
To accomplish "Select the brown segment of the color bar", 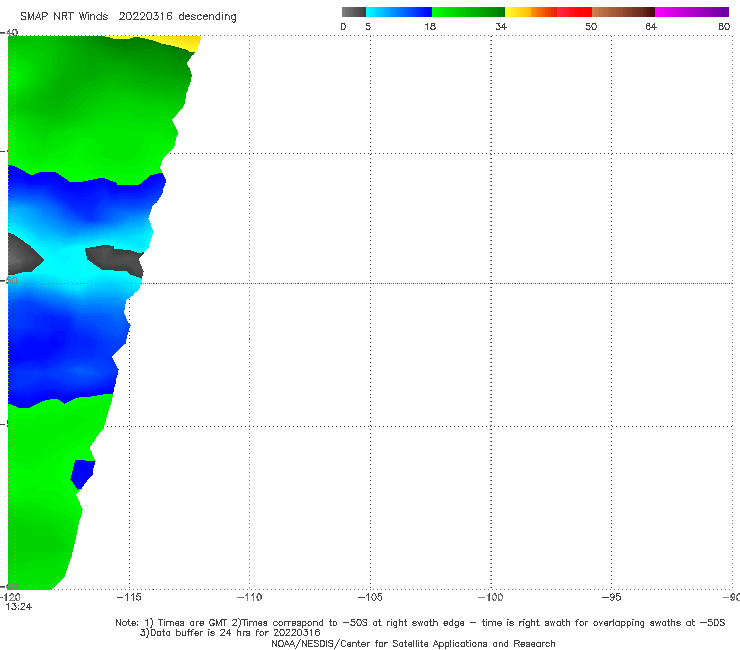I will (x=623, y=12).
